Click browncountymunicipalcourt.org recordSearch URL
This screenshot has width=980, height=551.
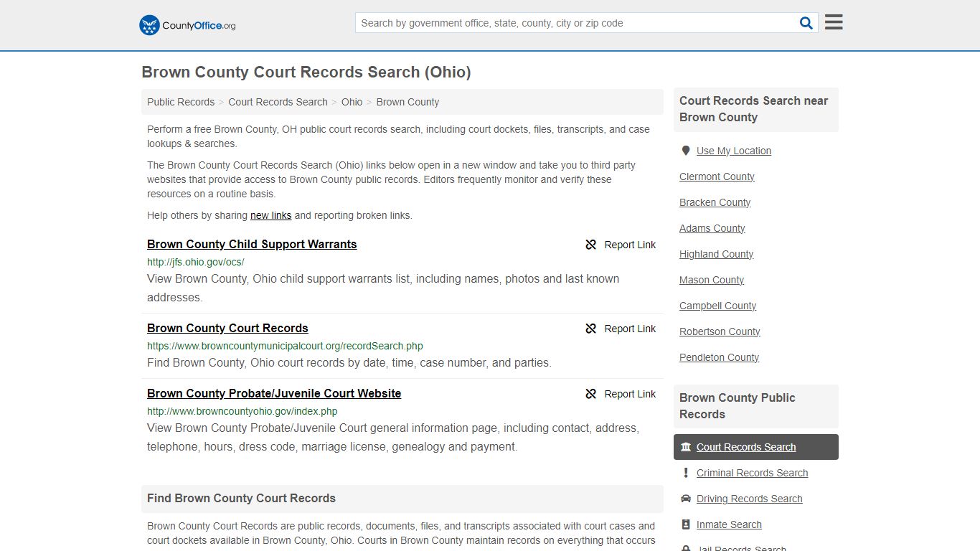coord(285,346)
